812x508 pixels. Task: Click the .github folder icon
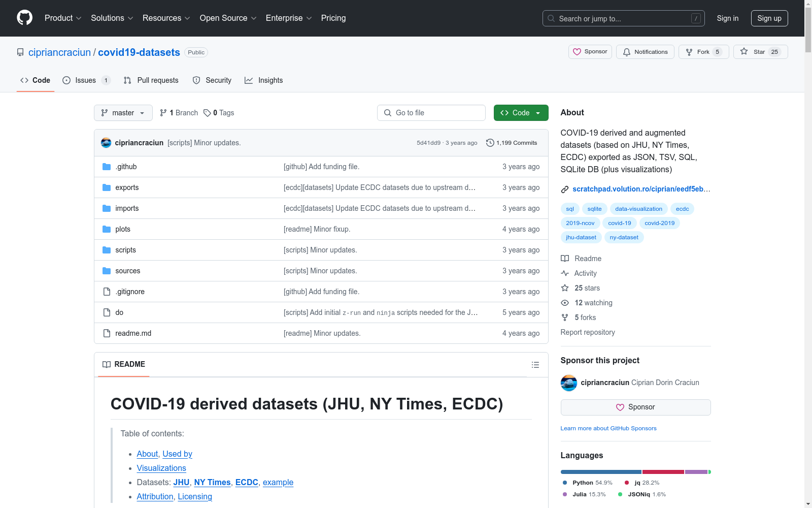107,167
